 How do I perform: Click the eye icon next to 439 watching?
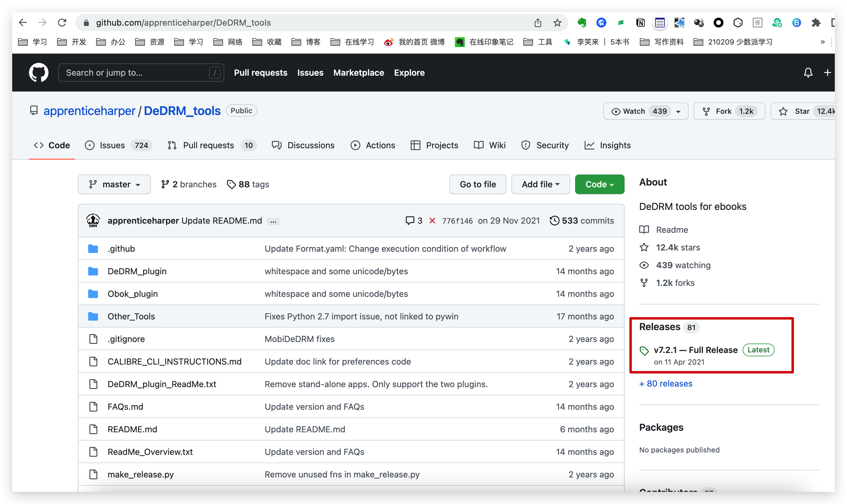pos(644,265)
